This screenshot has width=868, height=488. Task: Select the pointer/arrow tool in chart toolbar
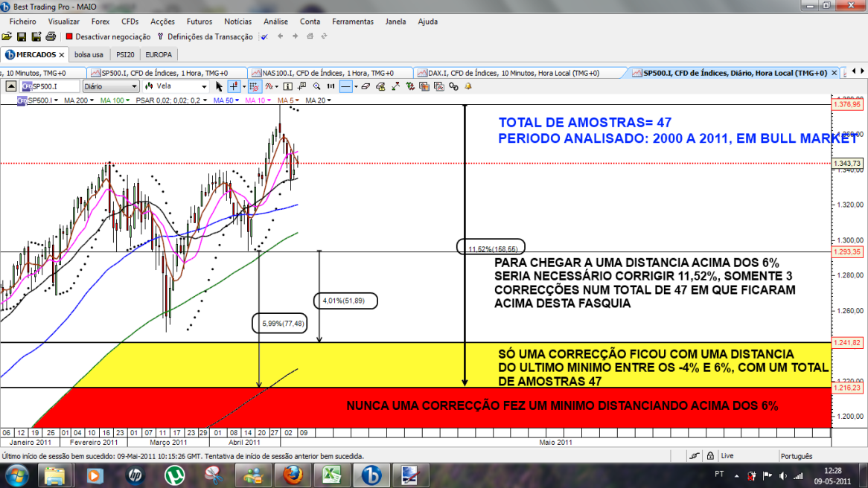(219, 87)
